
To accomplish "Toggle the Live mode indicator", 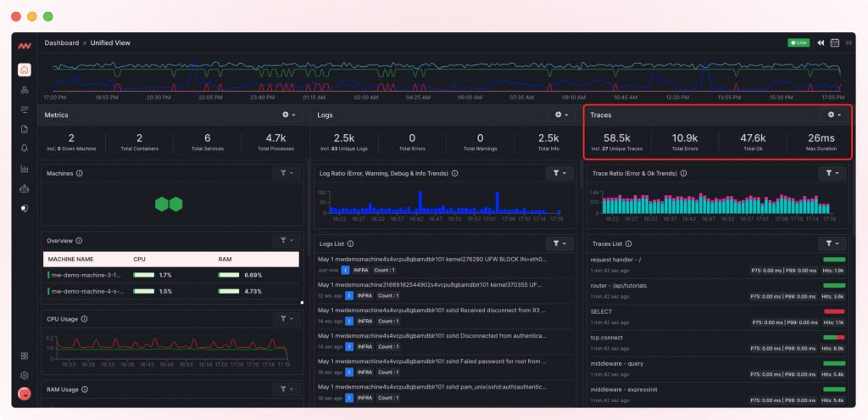I will (798, 42).
